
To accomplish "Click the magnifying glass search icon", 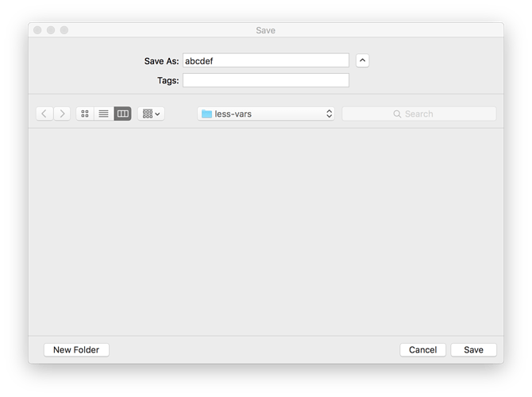I will 397,114.
